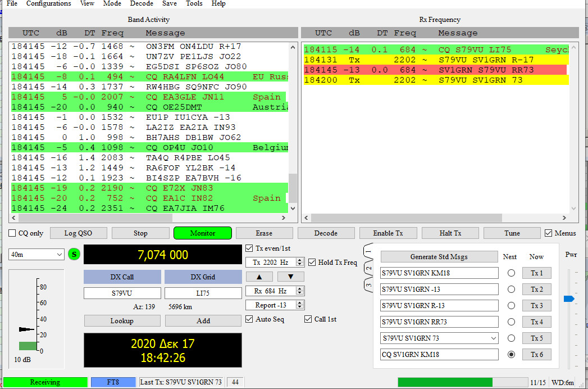This screenshot has width=588, height=389.
Task: Click the green S indicator beside the frequency display
Action: (74, 254)
